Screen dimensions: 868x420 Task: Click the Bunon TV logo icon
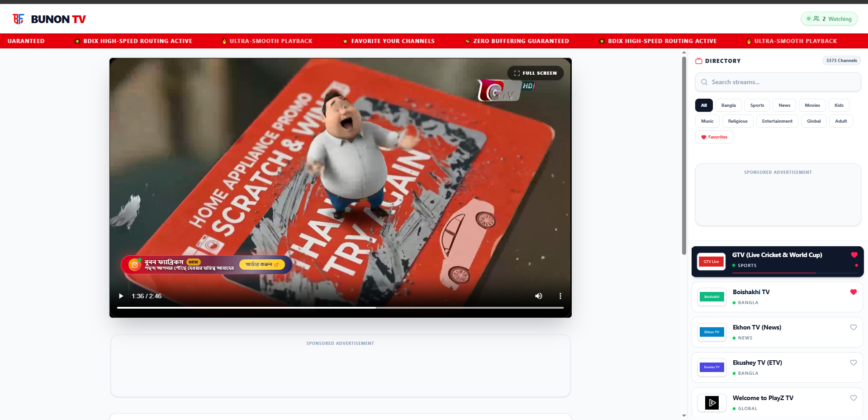pos(18,19)
